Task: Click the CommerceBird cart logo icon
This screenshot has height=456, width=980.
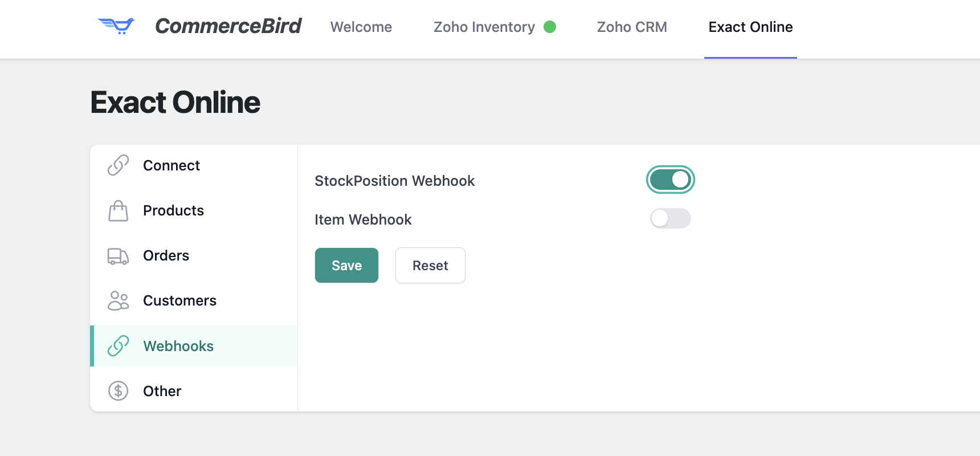Action: click(116, 26)
